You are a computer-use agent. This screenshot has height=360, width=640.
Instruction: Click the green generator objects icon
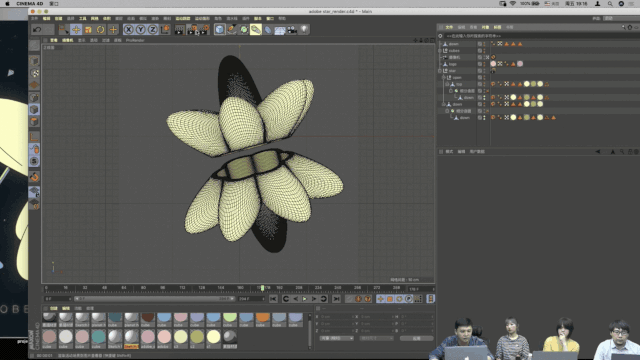click(x=244, y=29)
